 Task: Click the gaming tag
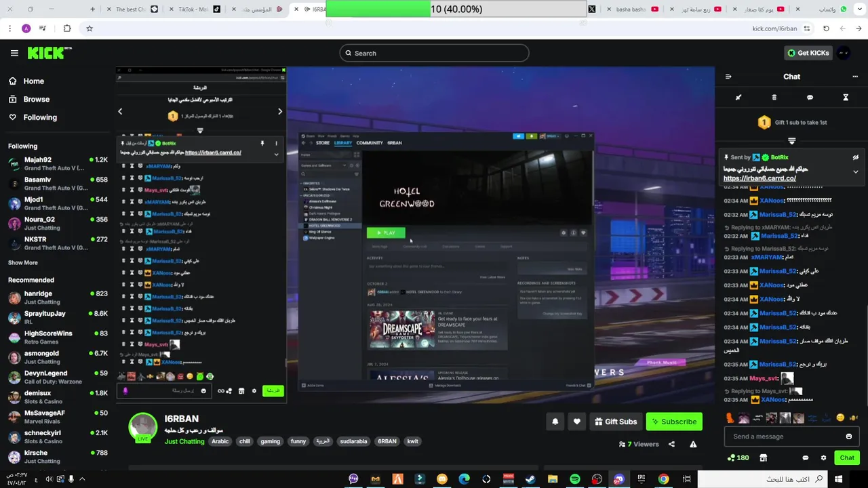(270, 441)
